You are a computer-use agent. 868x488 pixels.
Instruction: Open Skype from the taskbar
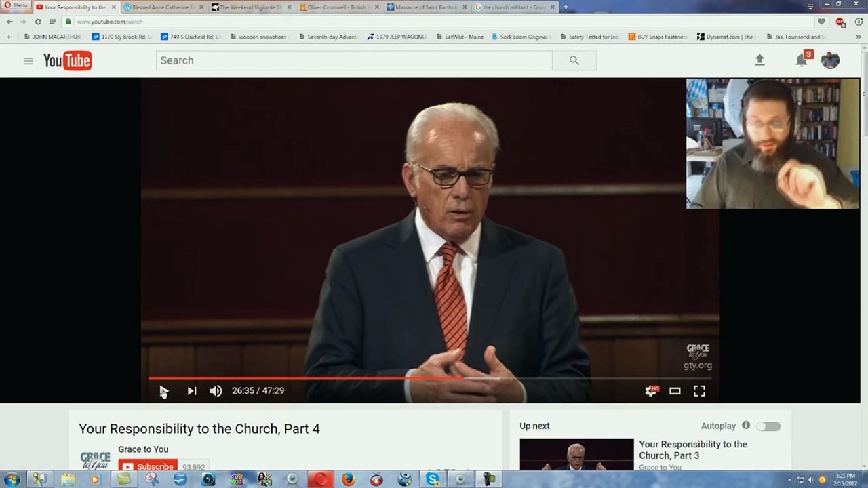[433, 479]
